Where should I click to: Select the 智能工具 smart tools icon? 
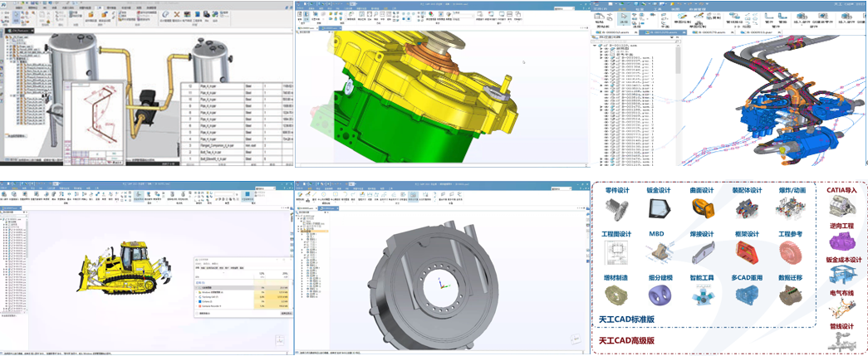703,295
